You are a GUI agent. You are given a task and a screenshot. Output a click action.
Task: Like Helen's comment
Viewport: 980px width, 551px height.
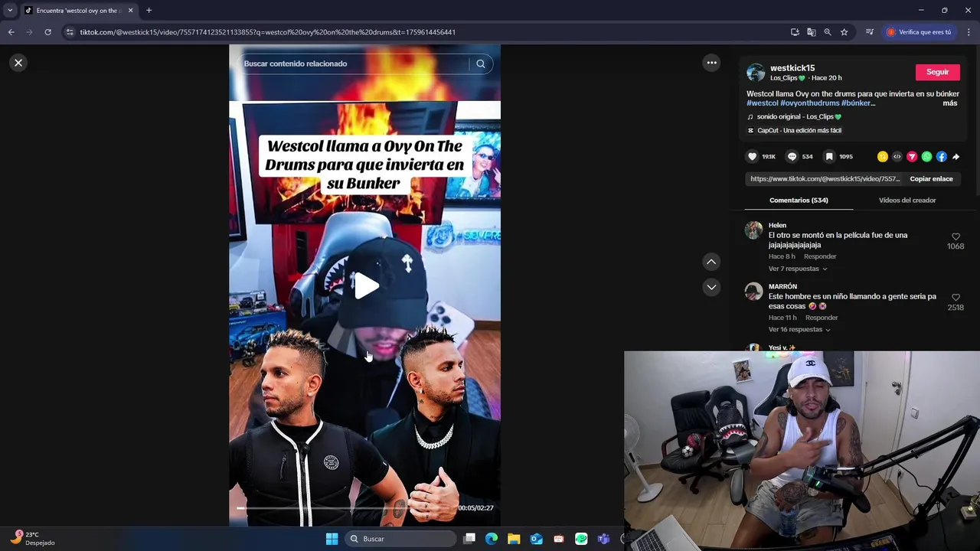point(955,237)
